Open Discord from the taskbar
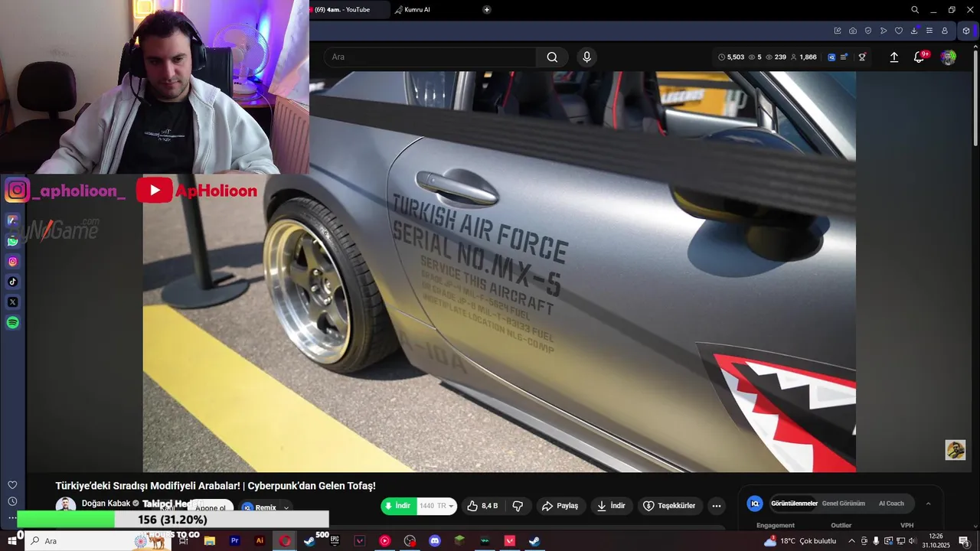Viewport: 980px width, 551px height. click(x=435, y=541)
